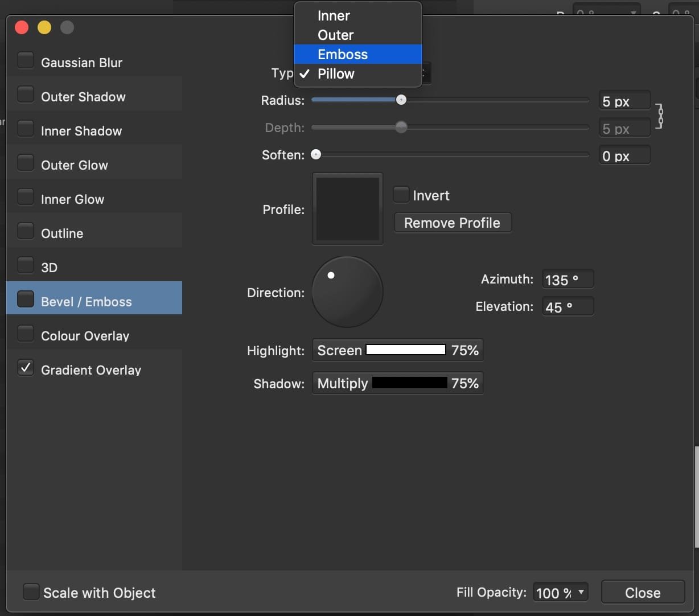Select Inner from the type menu

click(334, 15)
